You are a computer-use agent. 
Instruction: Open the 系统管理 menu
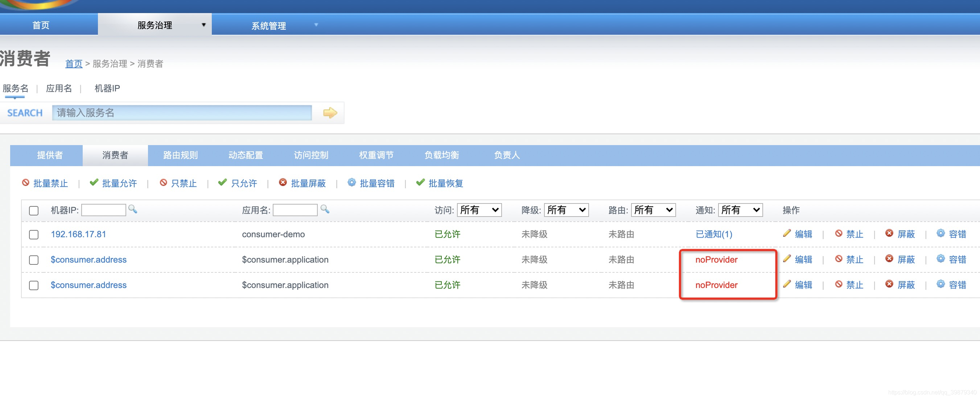click(x=269, y=25)
